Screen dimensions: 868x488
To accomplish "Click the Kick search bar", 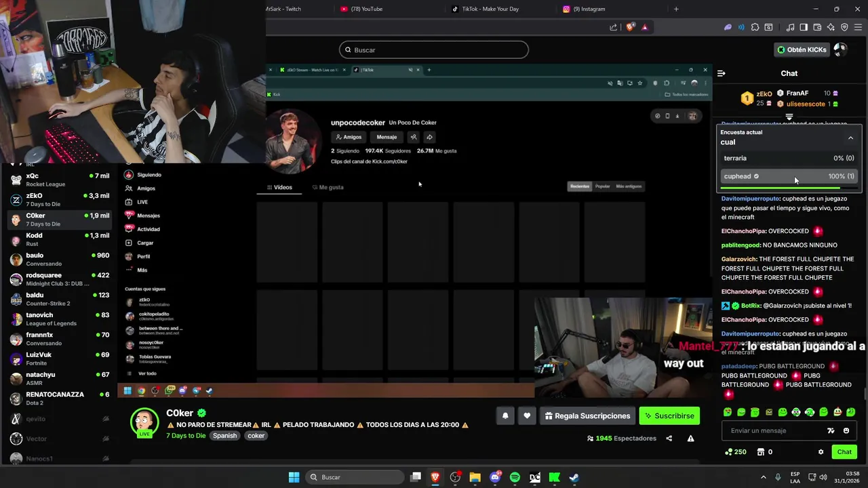I will coord(434,49).
